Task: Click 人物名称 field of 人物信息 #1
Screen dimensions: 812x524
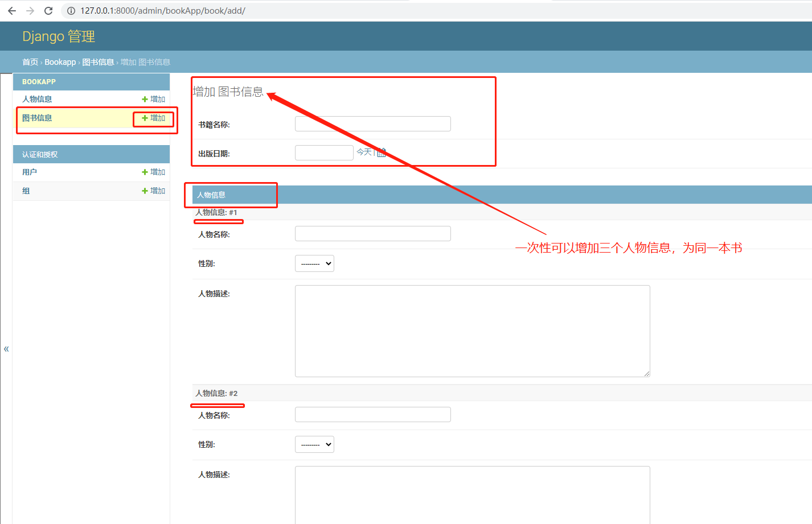Action: pos(373,233)
